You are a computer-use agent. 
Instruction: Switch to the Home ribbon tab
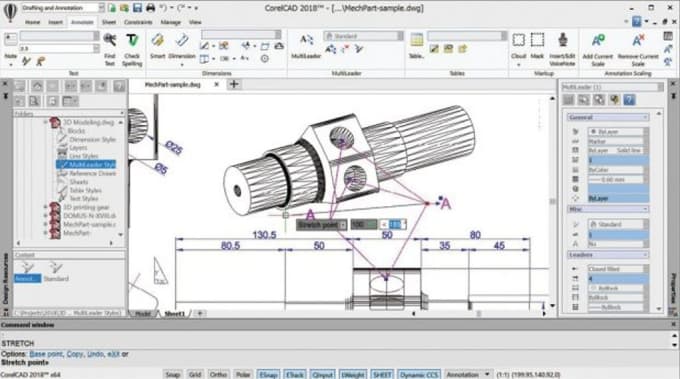33,22
